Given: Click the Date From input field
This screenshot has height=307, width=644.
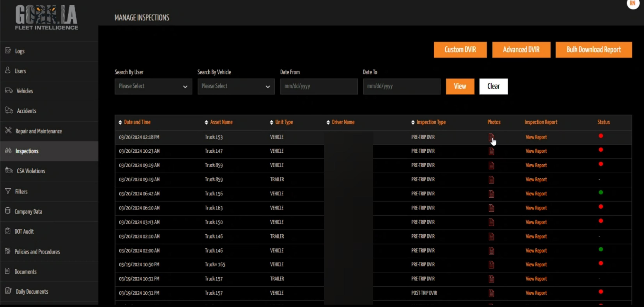Looking at the screenshot, I should pos(319,86).
